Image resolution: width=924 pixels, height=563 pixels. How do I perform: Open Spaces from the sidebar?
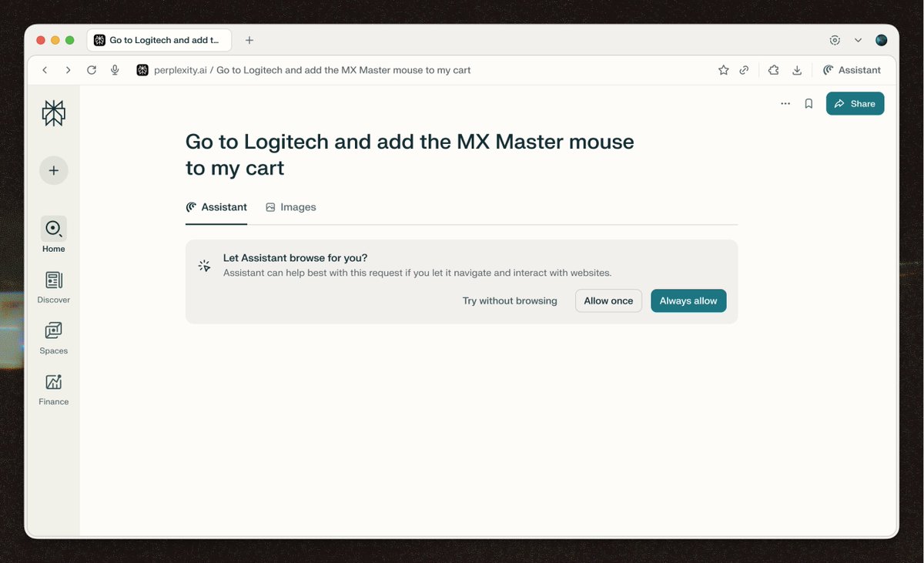tap(54, 337)
